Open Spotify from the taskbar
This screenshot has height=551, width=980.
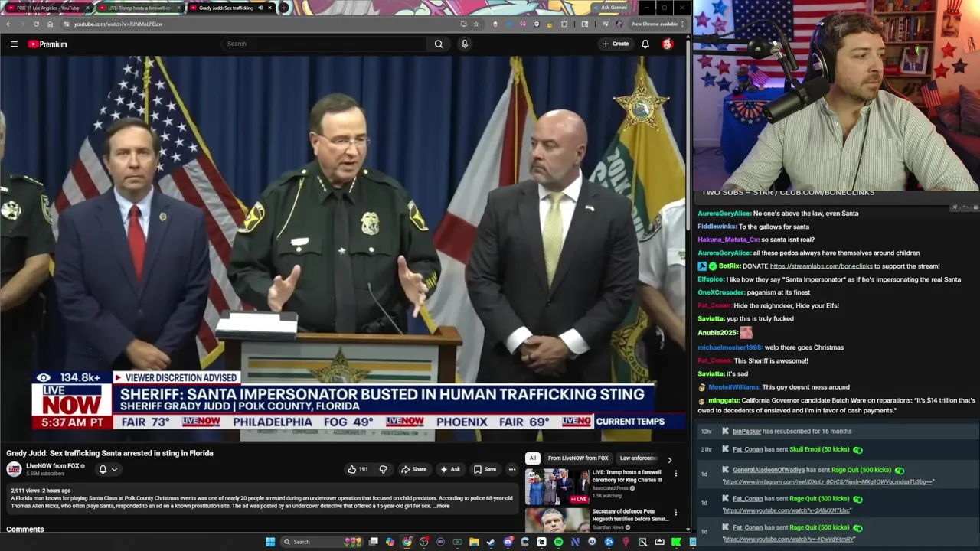coord(558,542)
